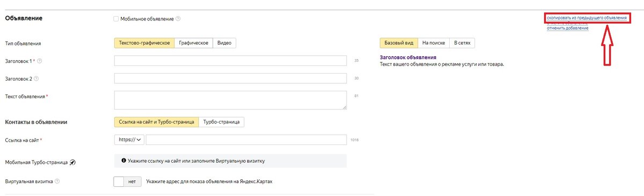Screen dimensions: 644x196
Task: Select the Графическое ad type
Action: [194, 43]
